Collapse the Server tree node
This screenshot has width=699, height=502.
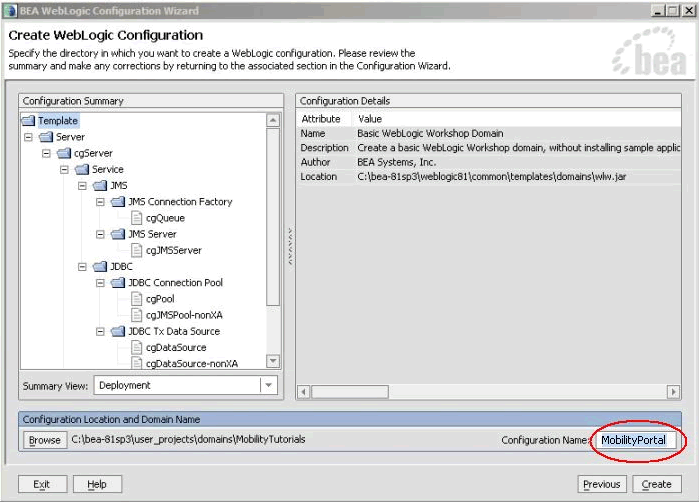[x=29, y=137]
